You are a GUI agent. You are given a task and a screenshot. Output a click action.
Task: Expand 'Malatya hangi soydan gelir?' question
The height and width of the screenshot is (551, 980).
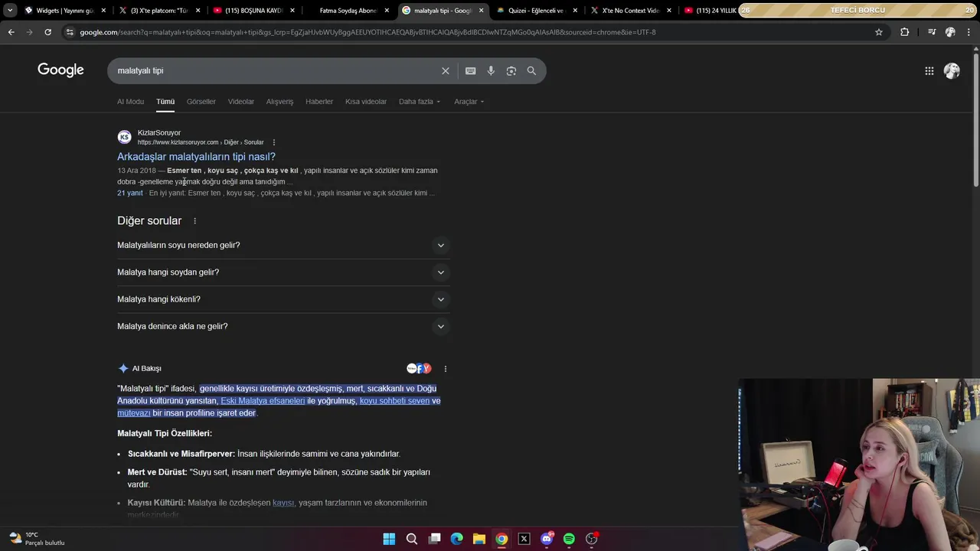[x=283, y=272]
